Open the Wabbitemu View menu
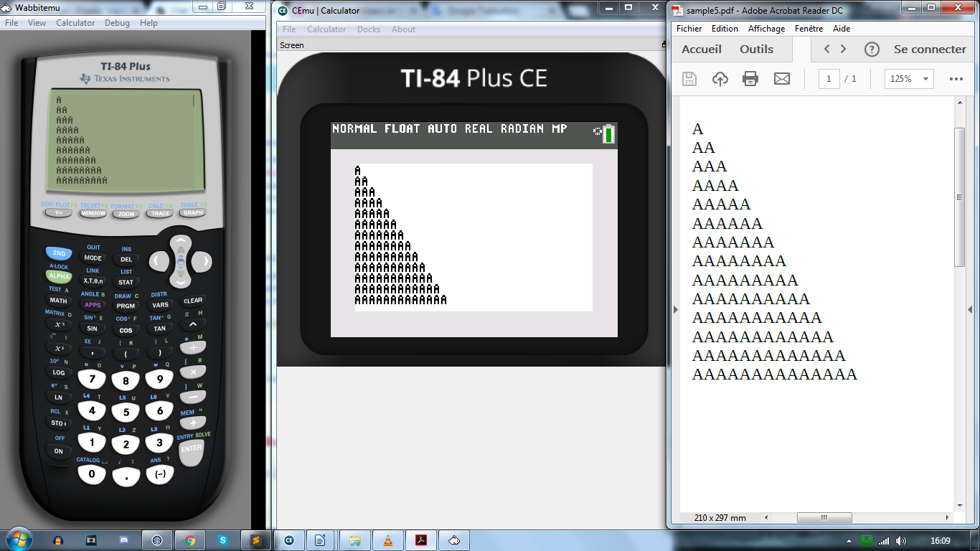 click(37, 23)
